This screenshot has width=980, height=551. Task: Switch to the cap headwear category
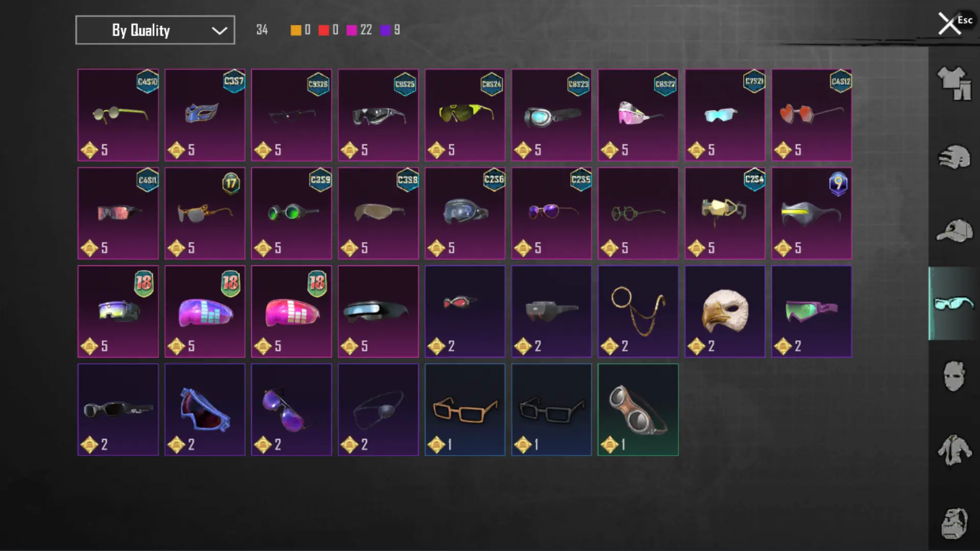tap(953, 231)
